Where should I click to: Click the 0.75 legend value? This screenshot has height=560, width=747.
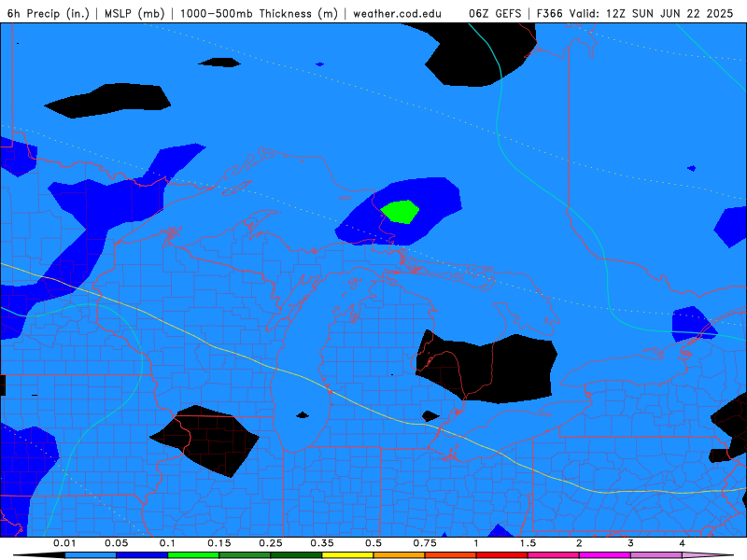tap(425, 543)
